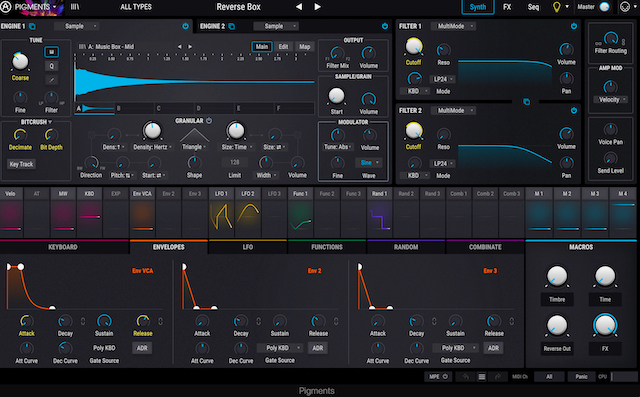
Task: Toggle Engine 1 power button
Action: coord(185,26)
